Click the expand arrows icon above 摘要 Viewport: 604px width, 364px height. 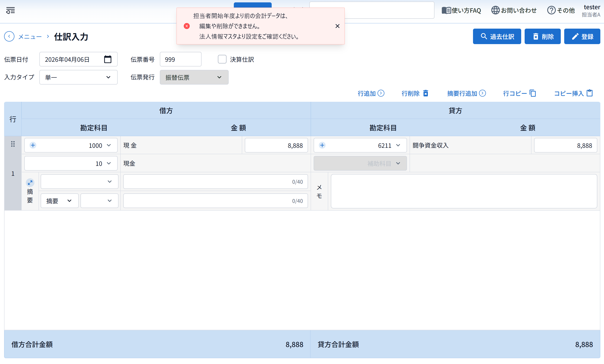(30, 182)
